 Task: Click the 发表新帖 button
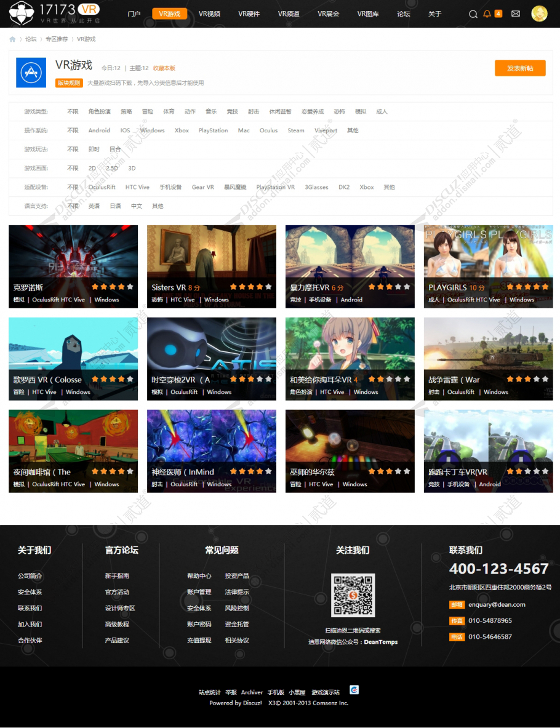[x=520, y=68]
